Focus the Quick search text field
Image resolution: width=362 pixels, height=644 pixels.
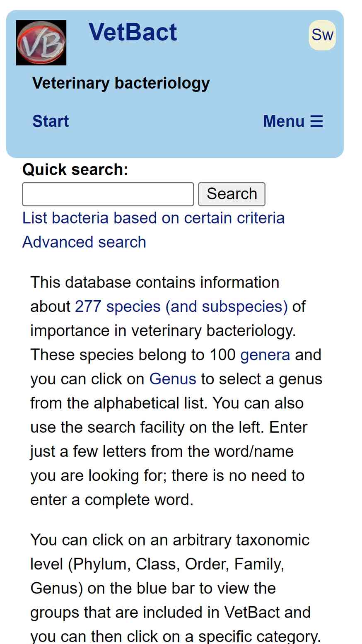(x=108, y=194)
